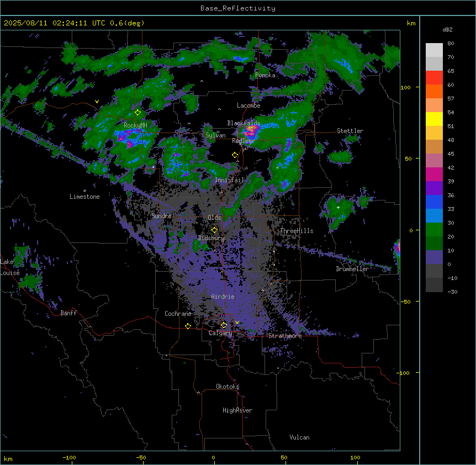Click the Innisfail city label

(230, 180)
